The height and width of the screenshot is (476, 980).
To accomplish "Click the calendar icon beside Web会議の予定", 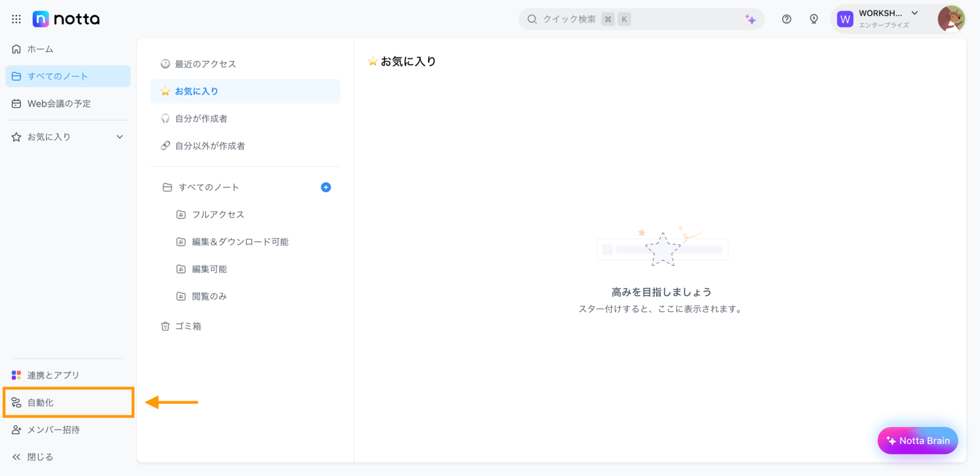I will click(x=17, y=104).
